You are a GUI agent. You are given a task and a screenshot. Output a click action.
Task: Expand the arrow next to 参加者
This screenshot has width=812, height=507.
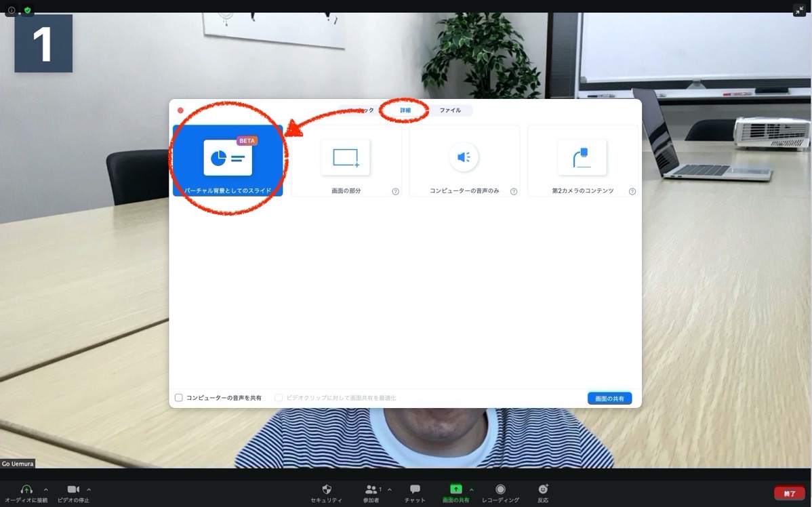coord(390,489)
